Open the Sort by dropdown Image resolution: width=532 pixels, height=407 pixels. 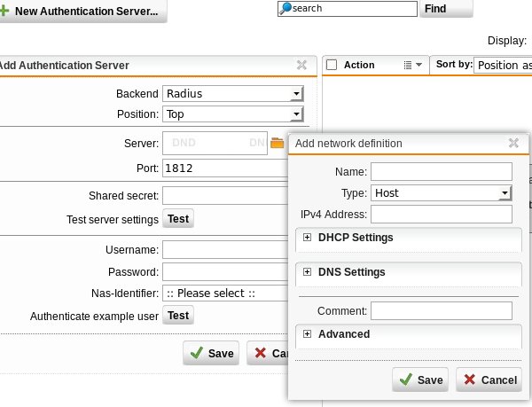pos(502,65)
